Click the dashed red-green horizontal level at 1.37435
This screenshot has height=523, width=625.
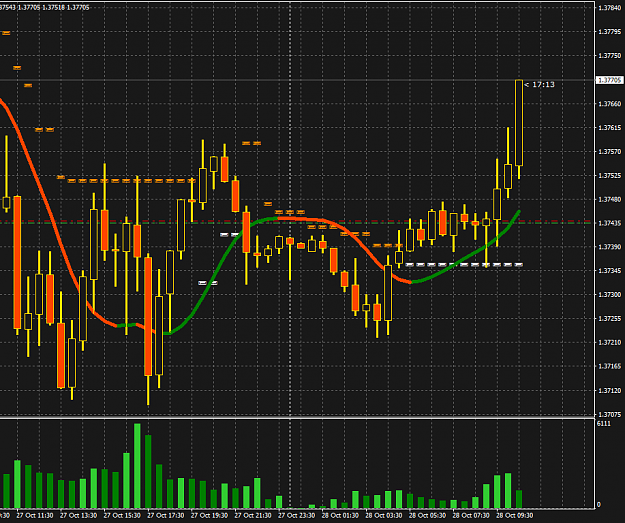click(x=297, y=222)
